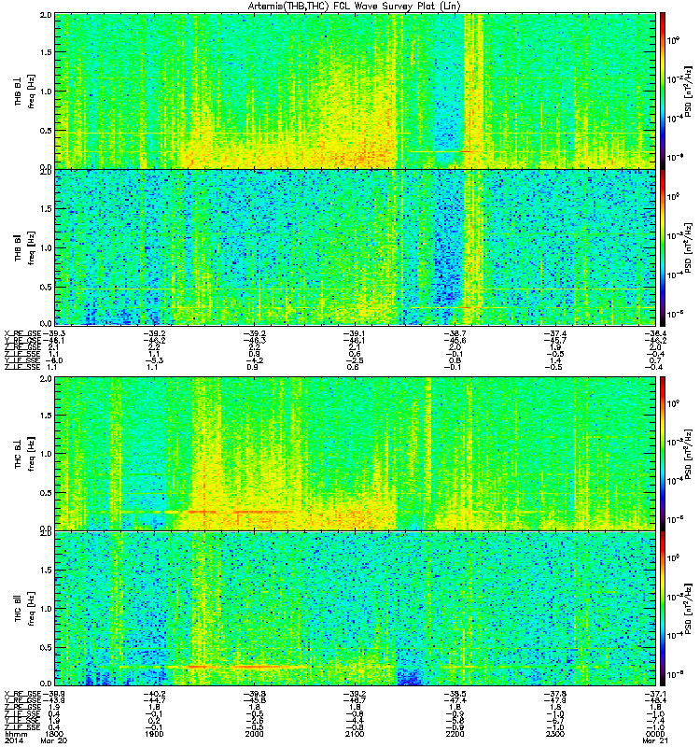Click the '1800' time tick label
Viewport: 700px width, 747px height.
click(x=54, y=734)
